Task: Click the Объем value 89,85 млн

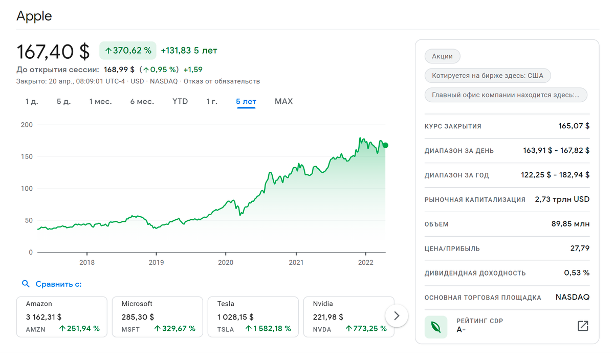Action: point(571,224)
